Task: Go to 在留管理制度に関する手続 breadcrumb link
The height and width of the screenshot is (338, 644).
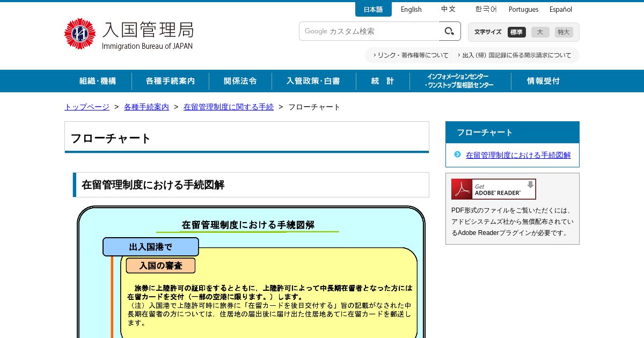Action: coord(229,107)
